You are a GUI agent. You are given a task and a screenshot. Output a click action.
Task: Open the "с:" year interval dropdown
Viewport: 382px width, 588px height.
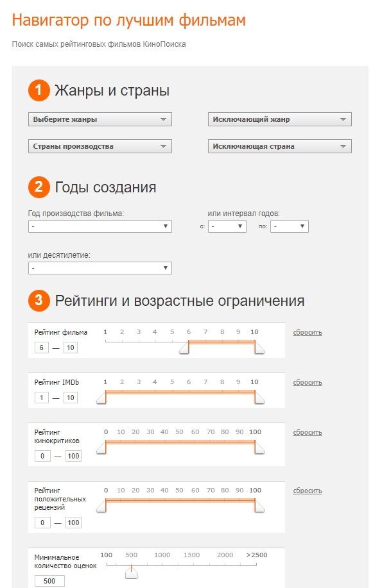click(x=226, y=226)
